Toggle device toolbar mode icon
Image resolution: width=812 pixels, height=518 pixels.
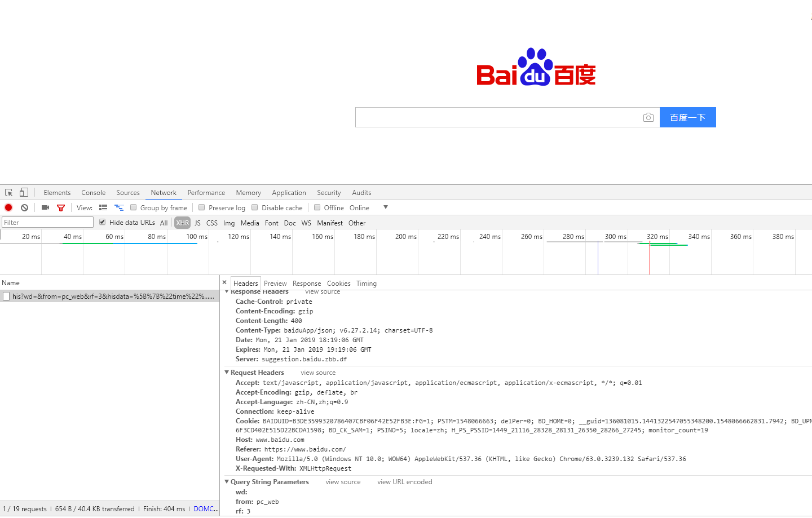[x=23, y=192]
